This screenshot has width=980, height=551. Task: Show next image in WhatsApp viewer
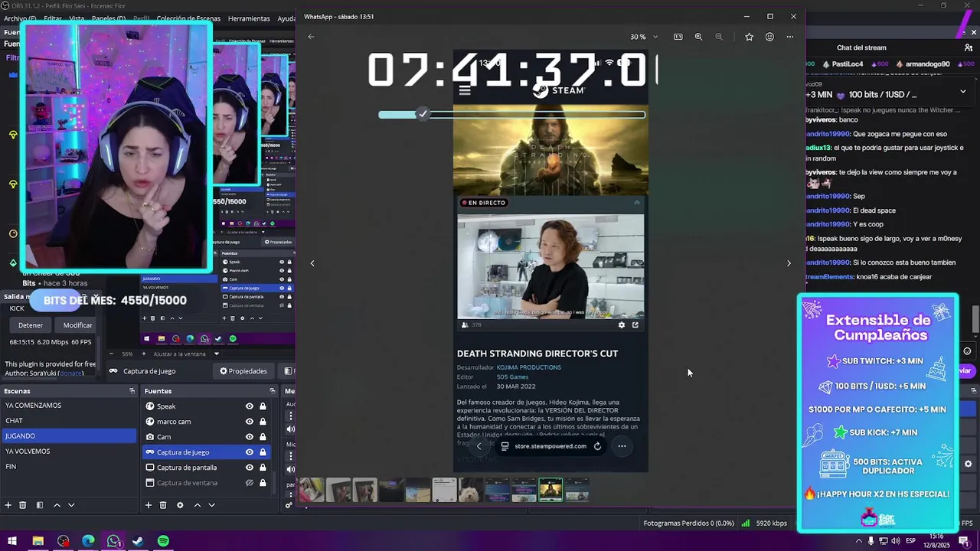[x=789, y=263]
